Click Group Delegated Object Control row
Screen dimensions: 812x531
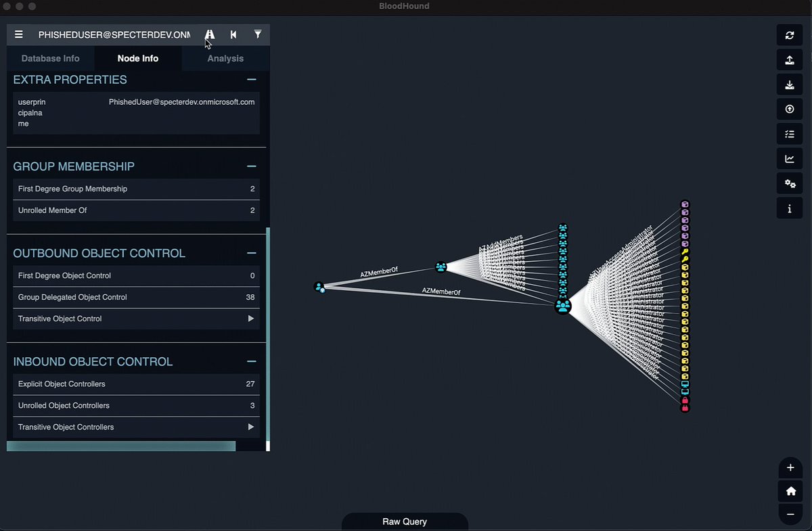click(x=137, y=297)
